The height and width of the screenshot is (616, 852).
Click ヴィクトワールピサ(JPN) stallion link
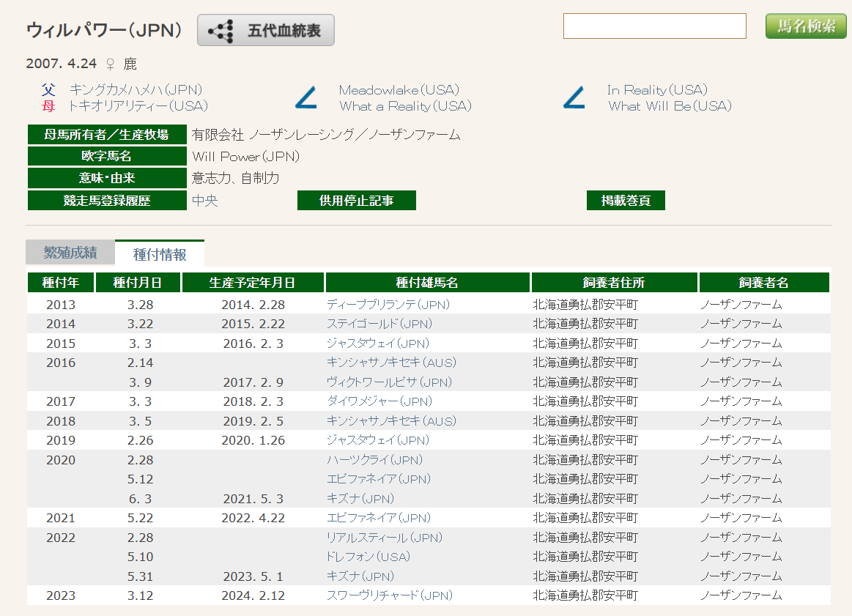[x=389, y=382]
